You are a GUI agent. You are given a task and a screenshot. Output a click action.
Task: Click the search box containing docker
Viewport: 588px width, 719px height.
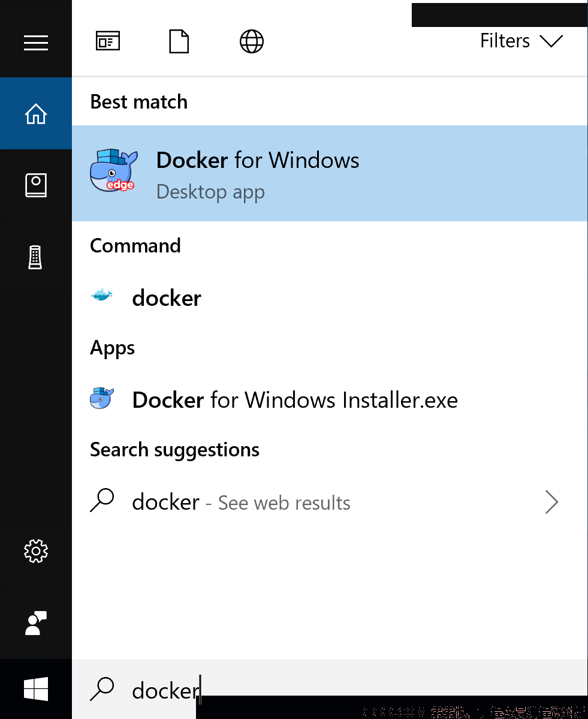coord(330,689)
